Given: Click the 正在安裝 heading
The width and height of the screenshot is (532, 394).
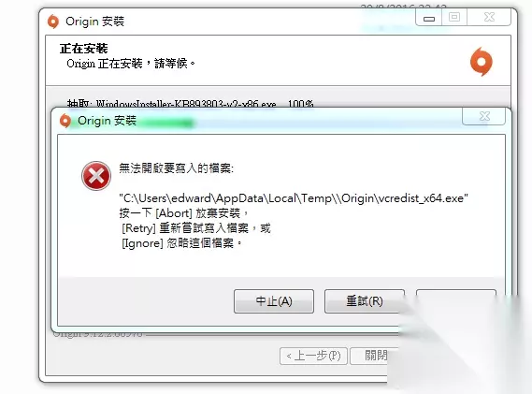Looking at the screenshot, I should (84, 49).
